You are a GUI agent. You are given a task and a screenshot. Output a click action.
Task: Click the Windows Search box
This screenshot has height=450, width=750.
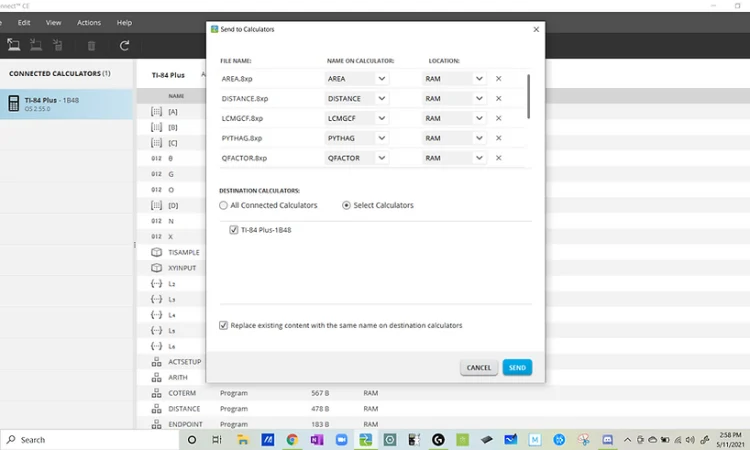pyautogui.click(x=89, y=439)
